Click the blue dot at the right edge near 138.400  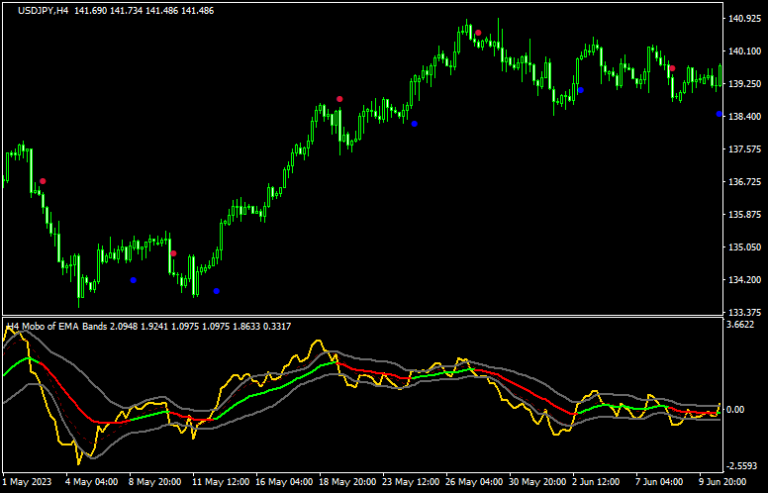(719, 114)
